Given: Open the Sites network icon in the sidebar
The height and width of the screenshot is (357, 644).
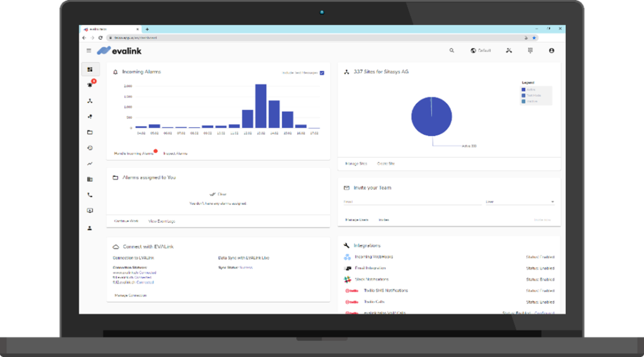Looking at the screenshot, I should click(90, 101).
